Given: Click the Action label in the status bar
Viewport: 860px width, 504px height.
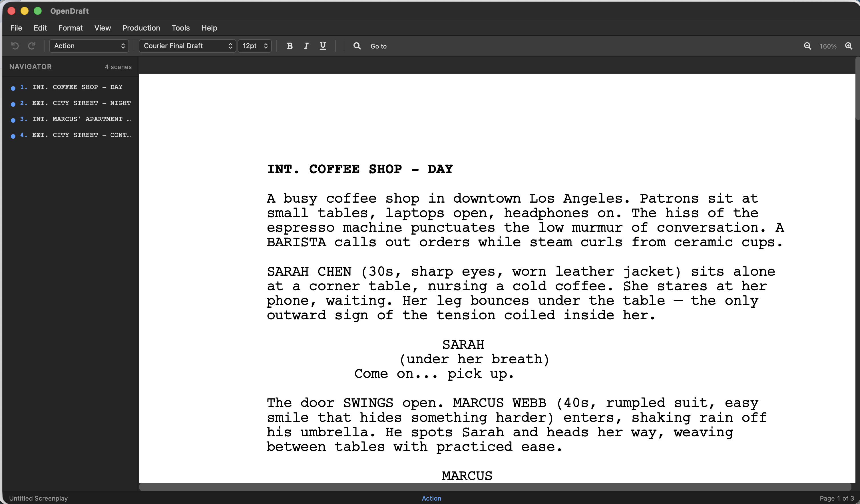Looking at the screenshot, I should (x=431, y=498).
